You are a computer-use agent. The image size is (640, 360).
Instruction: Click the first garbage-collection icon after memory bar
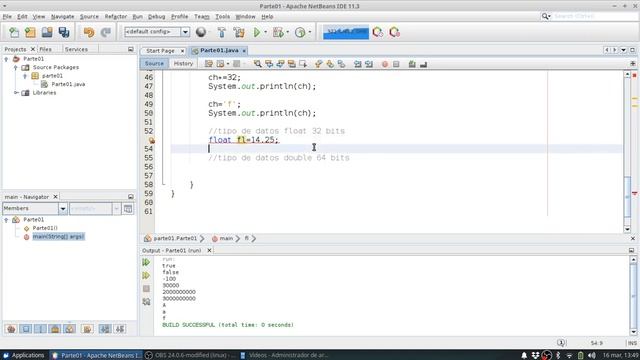378,32
